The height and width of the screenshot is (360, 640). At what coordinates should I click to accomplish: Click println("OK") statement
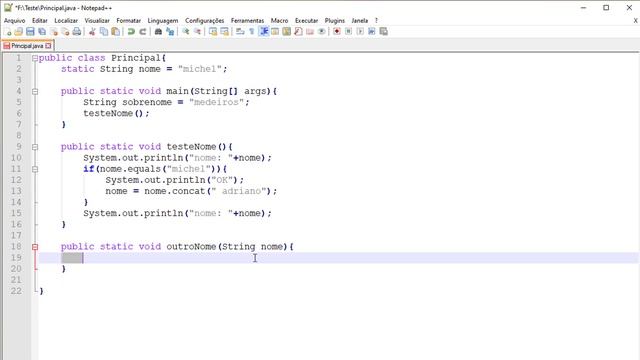pyautogui.click(x=174, y=180)
